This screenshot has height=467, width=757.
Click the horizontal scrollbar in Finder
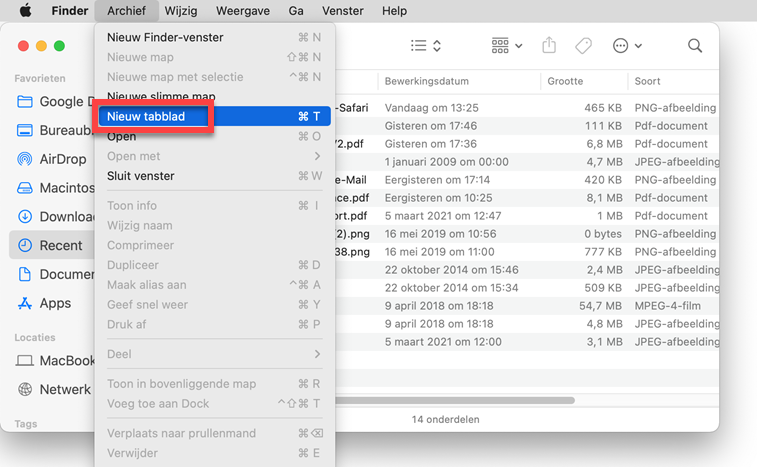point(455,400)
